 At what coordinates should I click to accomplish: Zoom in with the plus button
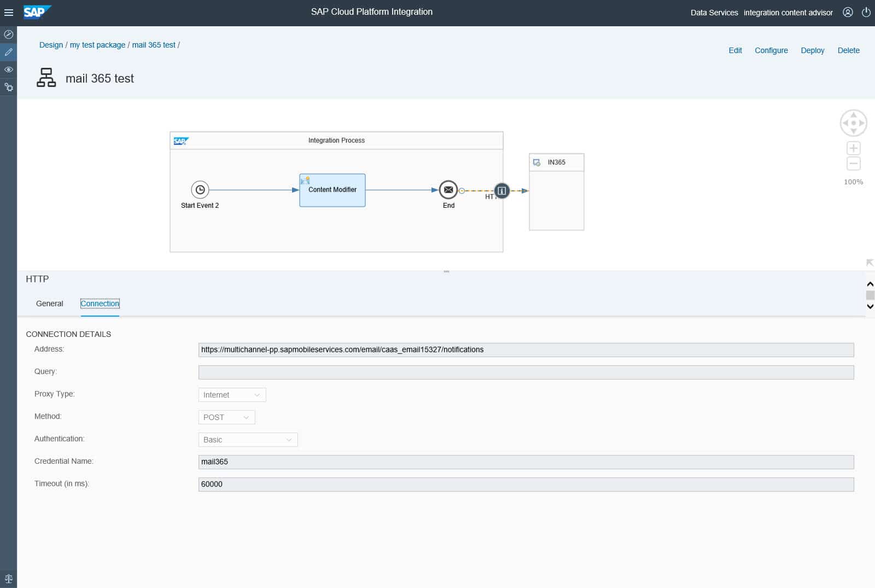point(853,148)
